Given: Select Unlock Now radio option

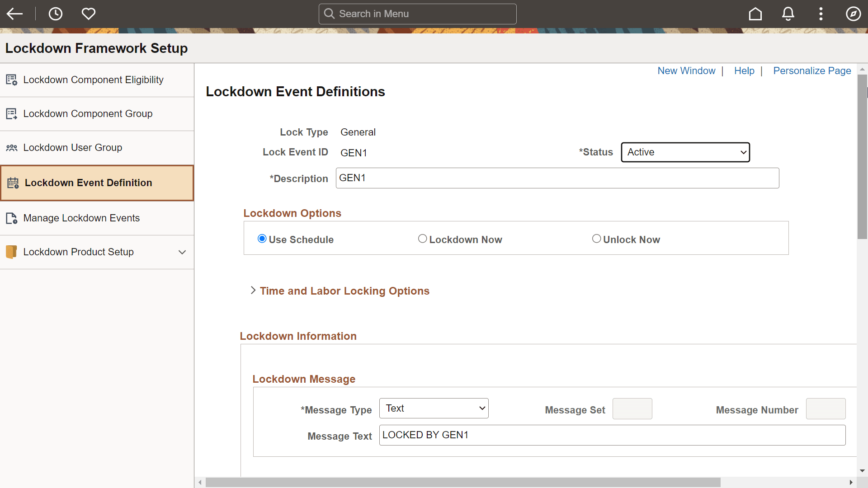Looking at the screenshot, I should pos(596,239).
